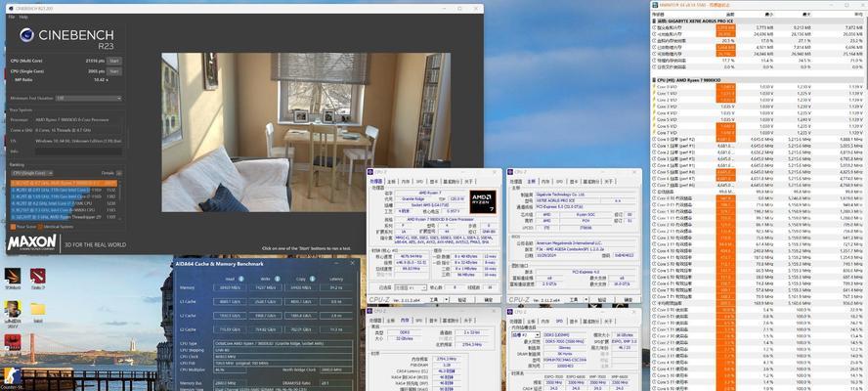Select the AMD Ryzen Threadripper ranking row
The height and width of the screenshot is (391, 868).
65,218
